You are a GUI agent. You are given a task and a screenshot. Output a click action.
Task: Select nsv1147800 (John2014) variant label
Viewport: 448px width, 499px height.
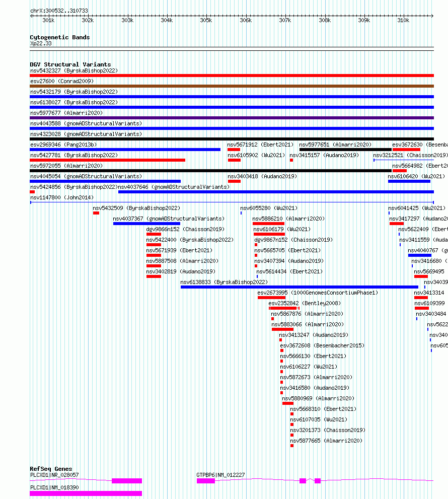62,197
